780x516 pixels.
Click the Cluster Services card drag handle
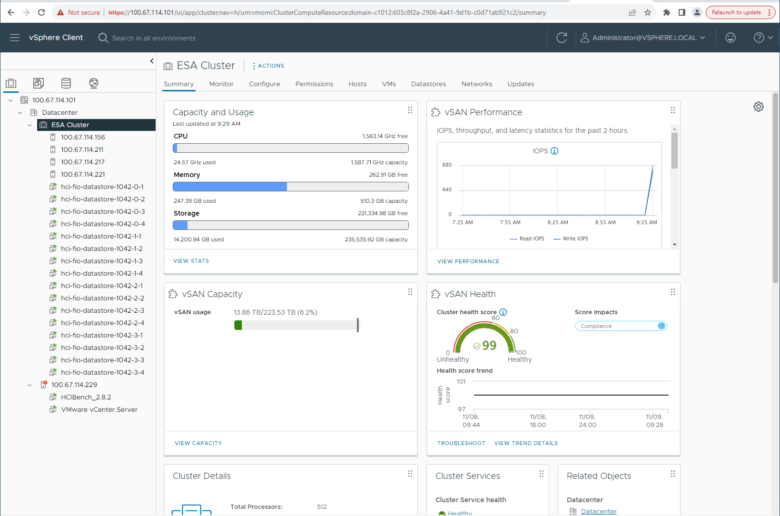click(541, 474)
